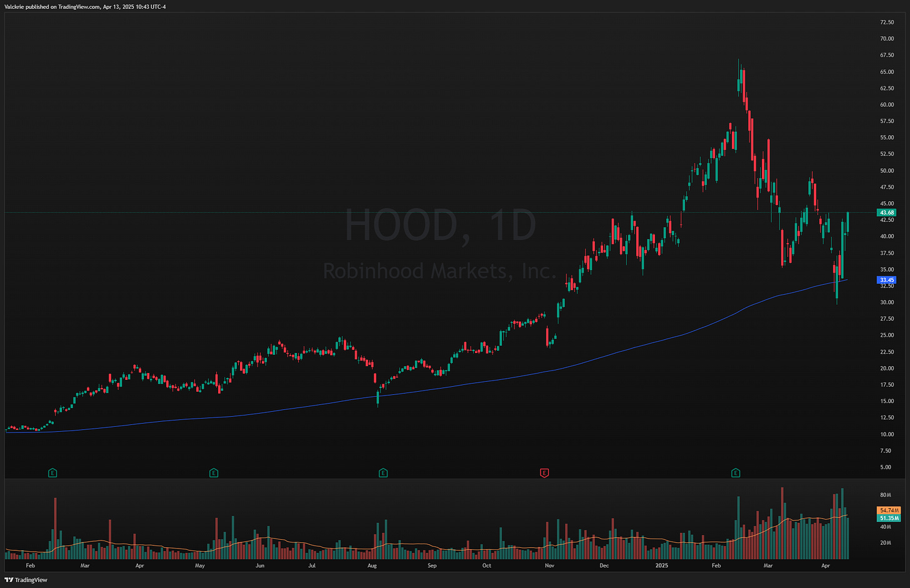Click the Oct label on the time axis
Image resolution: width=910 pixels, height=588 pixels.
pos(487,566)
